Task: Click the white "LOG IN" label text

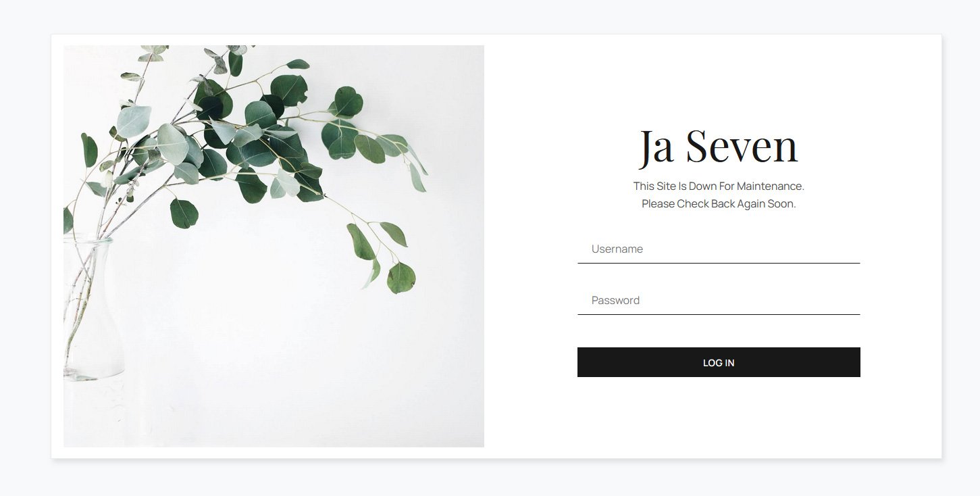Action: point(719,363)
